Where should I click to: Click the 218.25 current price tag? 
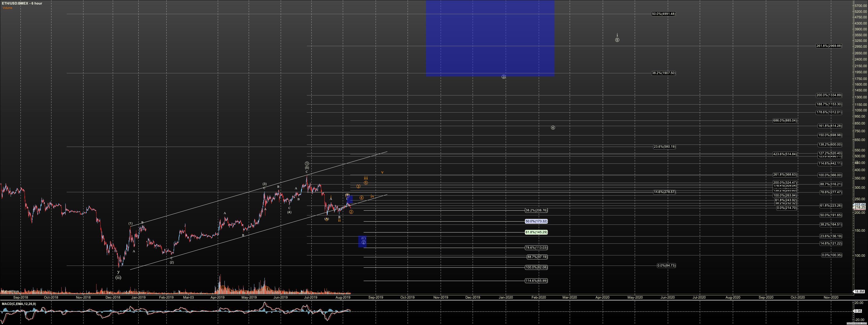(860, 207)
